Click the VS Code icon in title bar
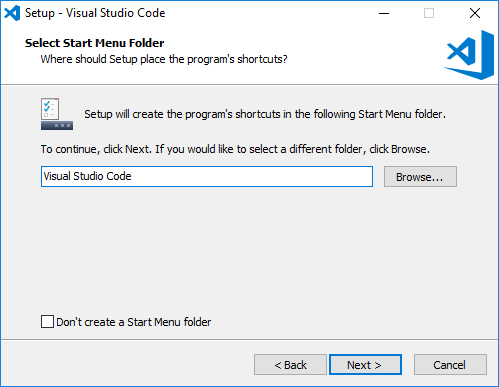Screen dimensions: 499x387 12,13
